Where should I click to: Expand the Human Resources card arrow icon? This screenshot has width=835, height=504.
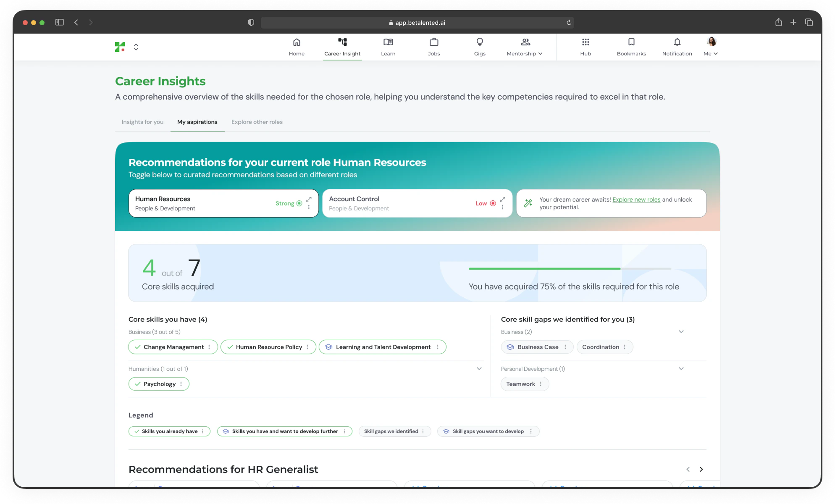point(309,199)
